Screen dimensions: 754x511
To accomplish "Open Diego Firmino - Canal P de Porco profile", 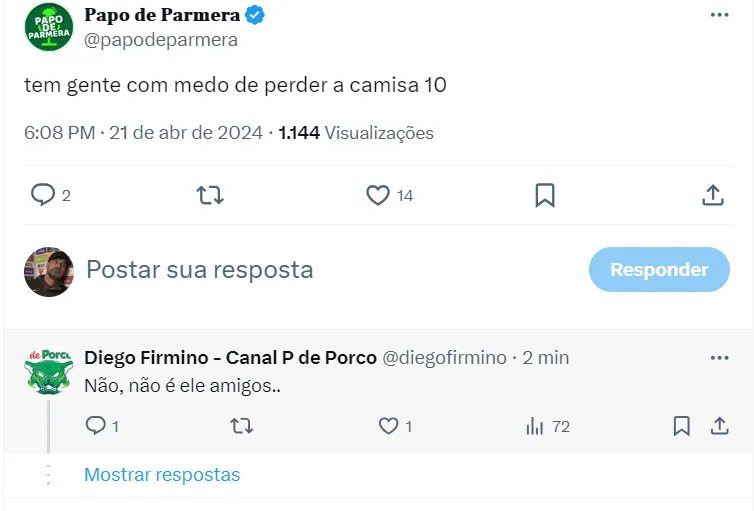I will pyautogui.click(x=230, y=357).
